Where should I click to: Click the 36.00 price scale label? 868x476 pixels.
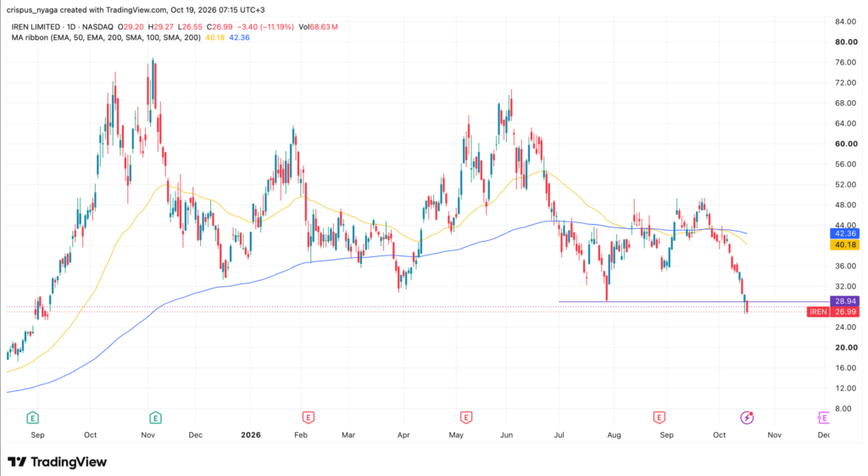846,266
